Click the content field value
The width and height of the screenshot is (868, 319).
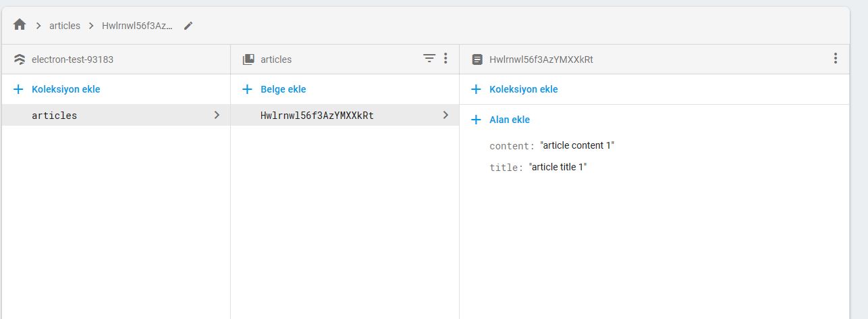click(577, 145)
